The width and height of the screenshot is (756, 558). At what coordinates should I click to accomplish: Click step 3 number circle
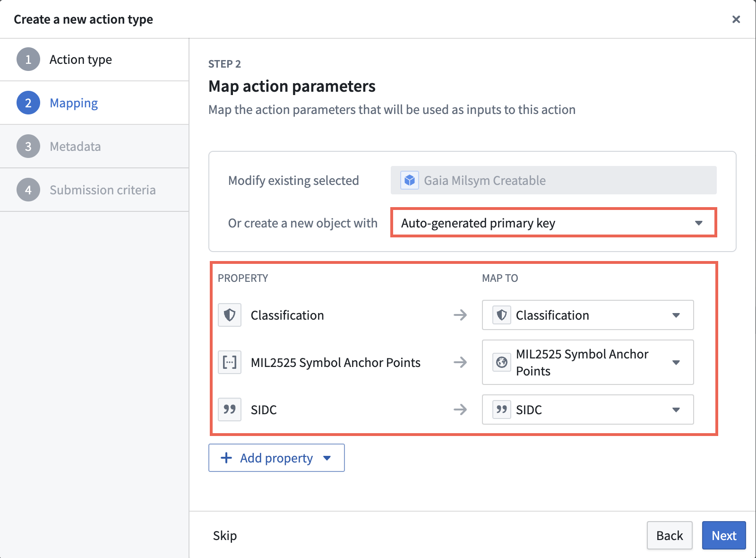(28, 147)
